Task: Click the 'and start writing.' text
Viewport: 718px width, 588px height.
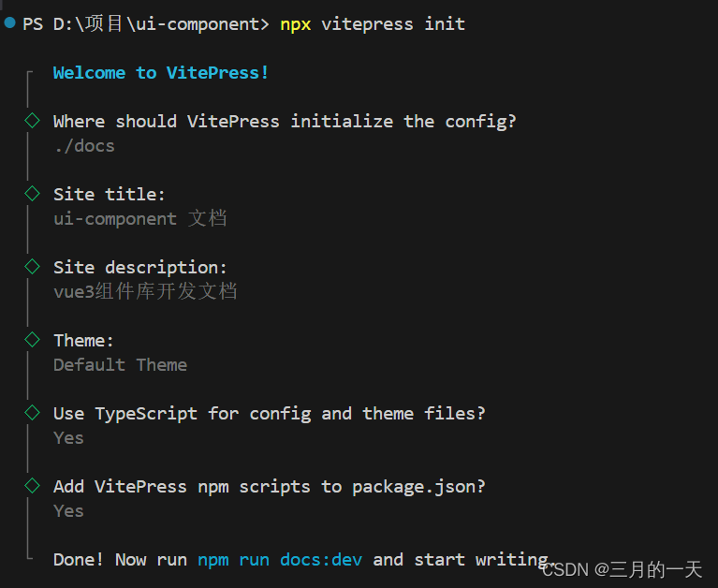Action: [x=463, y=560]
